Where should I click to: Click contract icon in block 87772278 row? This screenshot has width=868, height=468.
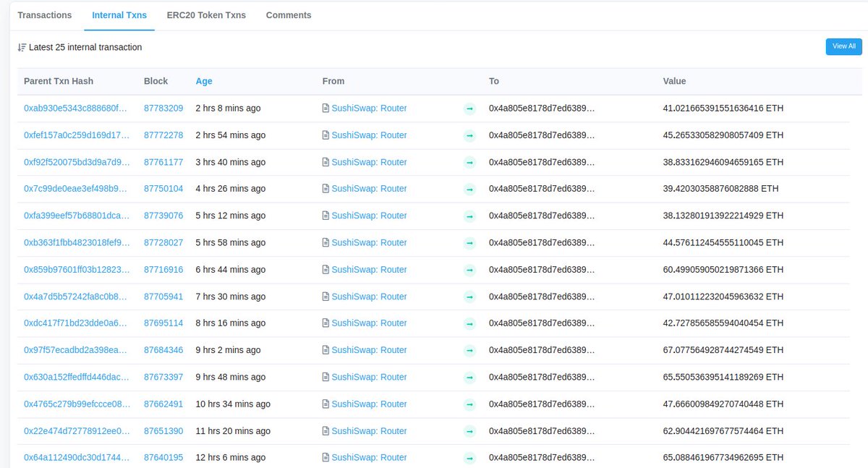tap(325, 135)
